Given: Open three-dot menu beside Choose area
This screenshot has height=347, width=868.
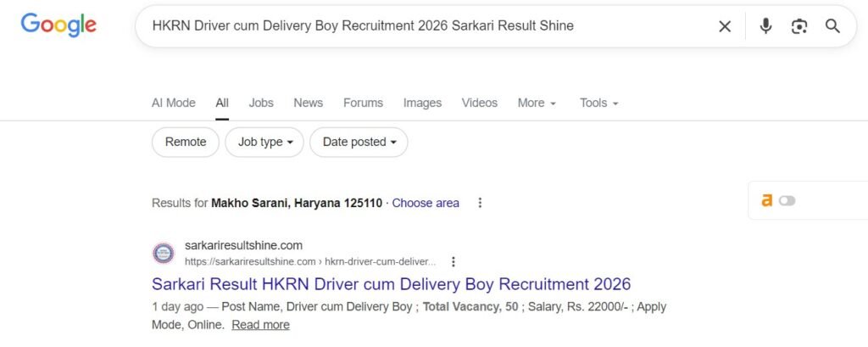Looking at the screenshot, I should click(481, 203).
